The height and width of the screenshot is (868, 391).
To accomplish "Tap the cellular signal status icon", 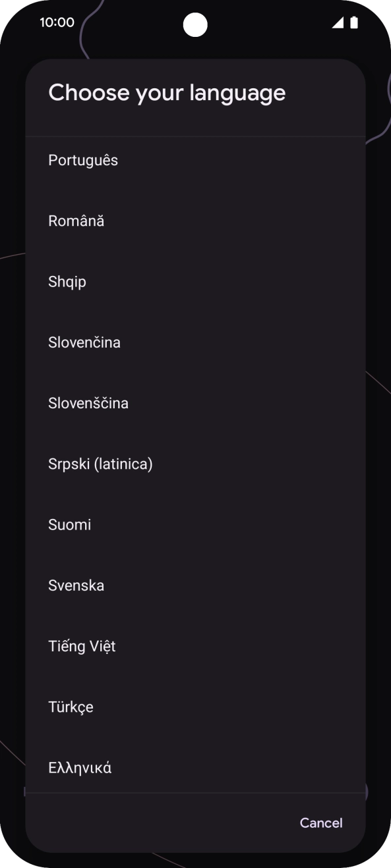I will tap(338, 23).
